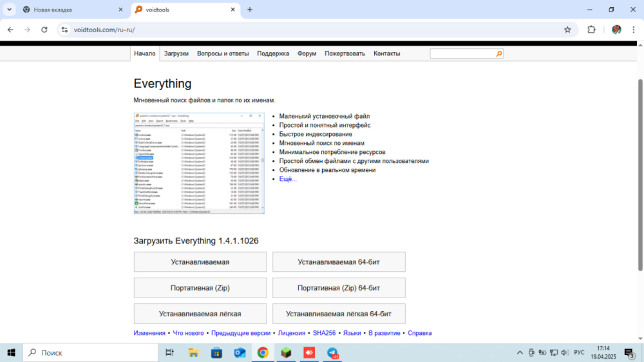Close the voidtools tab
The height and width of the screenshot is (362, 644).
click(x=232, y=10)
